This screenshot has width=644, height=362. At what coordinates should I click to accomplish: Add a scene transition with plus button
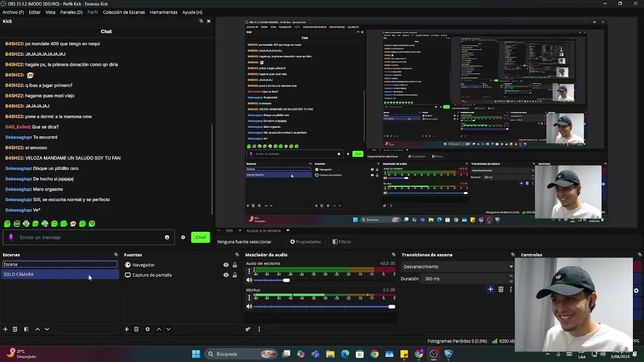(x=491, y=289)
